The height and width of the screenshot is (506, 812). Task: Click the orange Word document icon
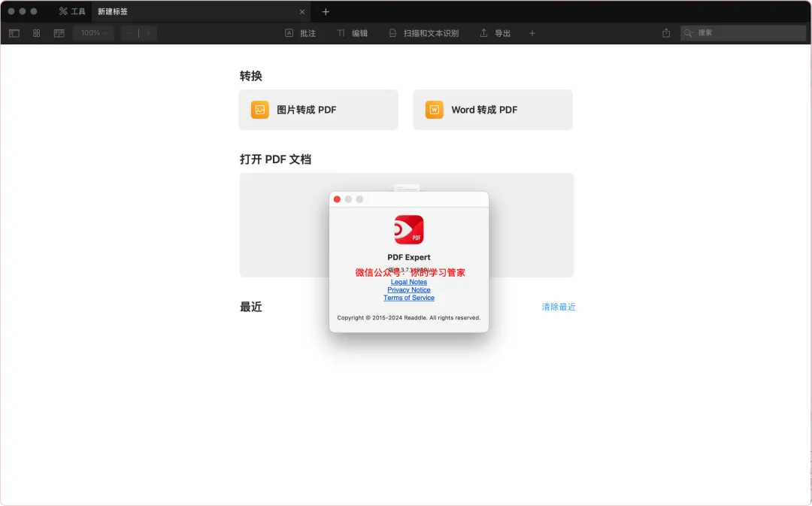435,110
